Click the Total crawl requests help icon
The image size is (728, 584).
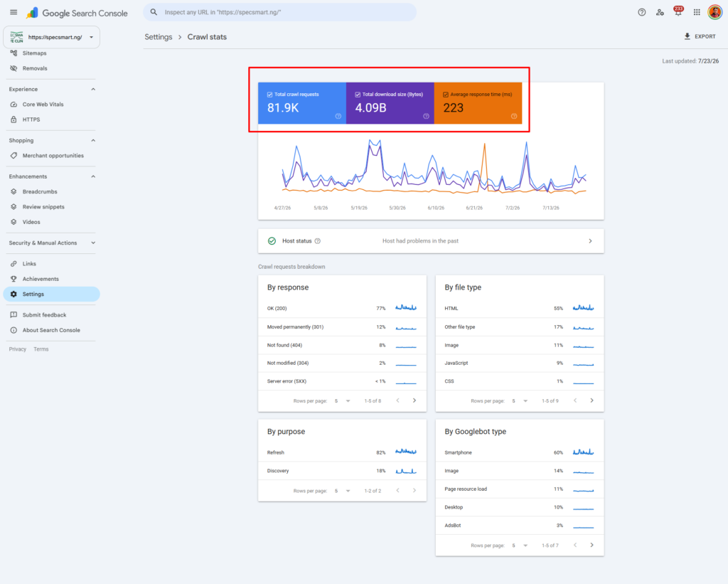point(338,116)
